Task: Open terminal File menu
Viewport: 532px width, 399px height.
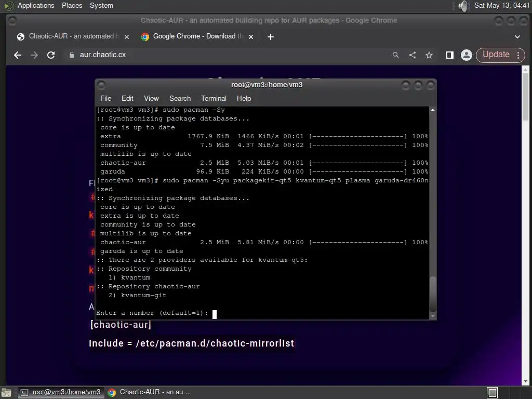Action: coord(105,98)
